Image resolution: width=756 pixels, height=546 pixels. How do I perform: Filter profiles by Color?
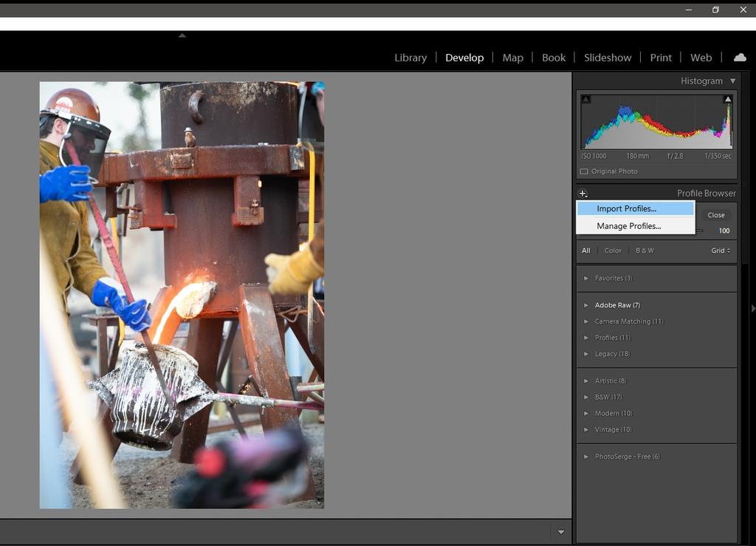coord(613,250)
